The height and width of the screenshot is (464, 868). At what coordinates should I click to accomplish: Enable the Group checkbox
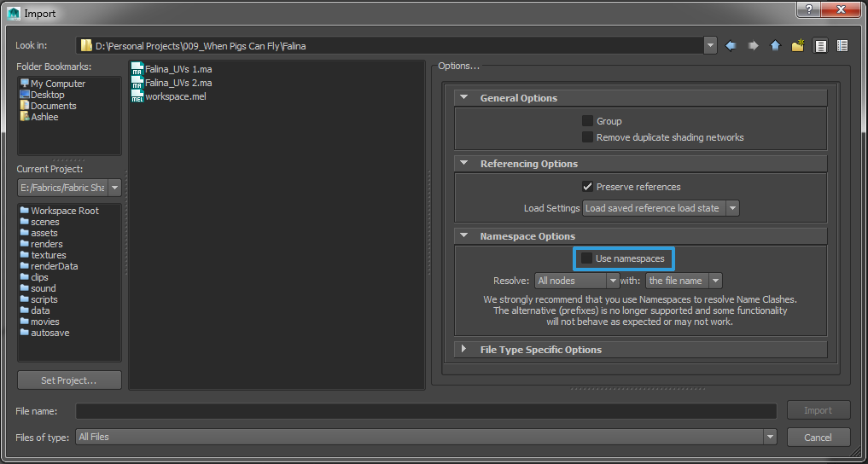pos(587,121)
